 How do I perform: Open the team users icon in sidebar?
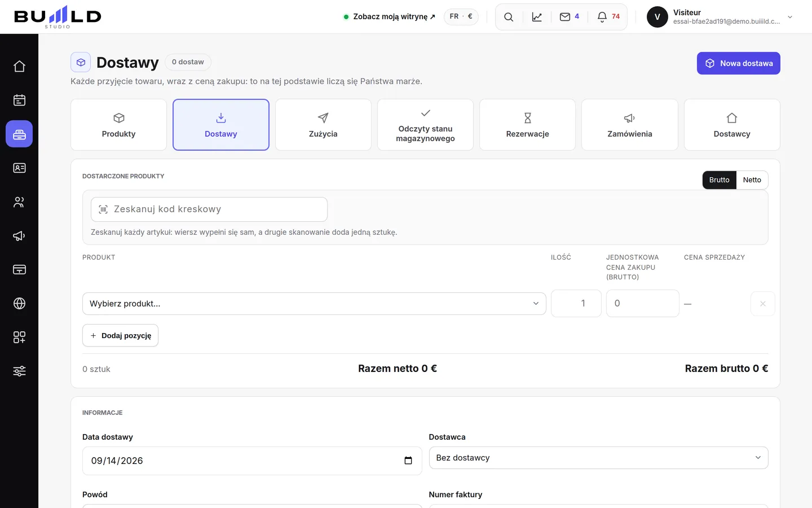pyautogui.click(x=19, y=202)
